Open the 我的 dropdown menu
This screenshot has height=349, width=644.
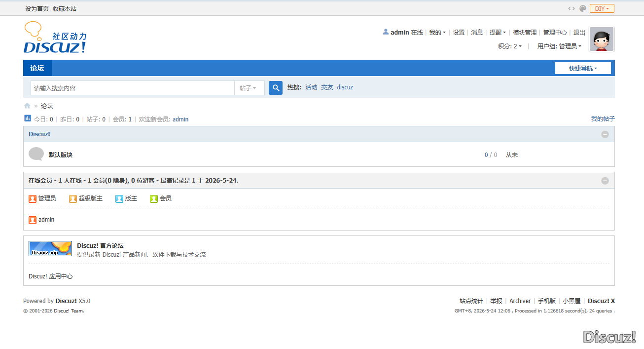point(437,33)
